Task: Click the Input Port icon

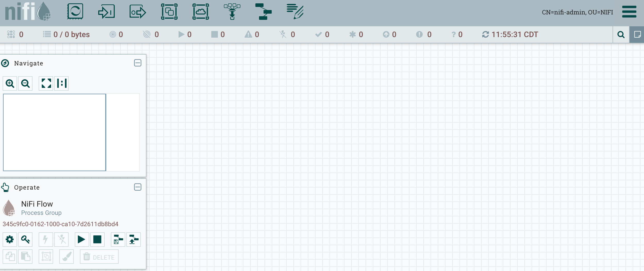Action: [x=106, y=12]
